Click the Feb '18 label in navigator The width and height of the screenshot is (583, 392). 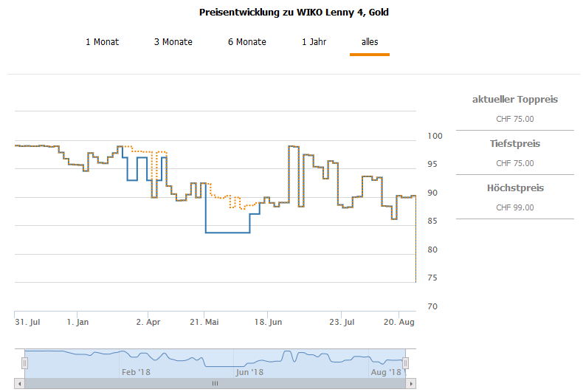(x=136, y=372)
